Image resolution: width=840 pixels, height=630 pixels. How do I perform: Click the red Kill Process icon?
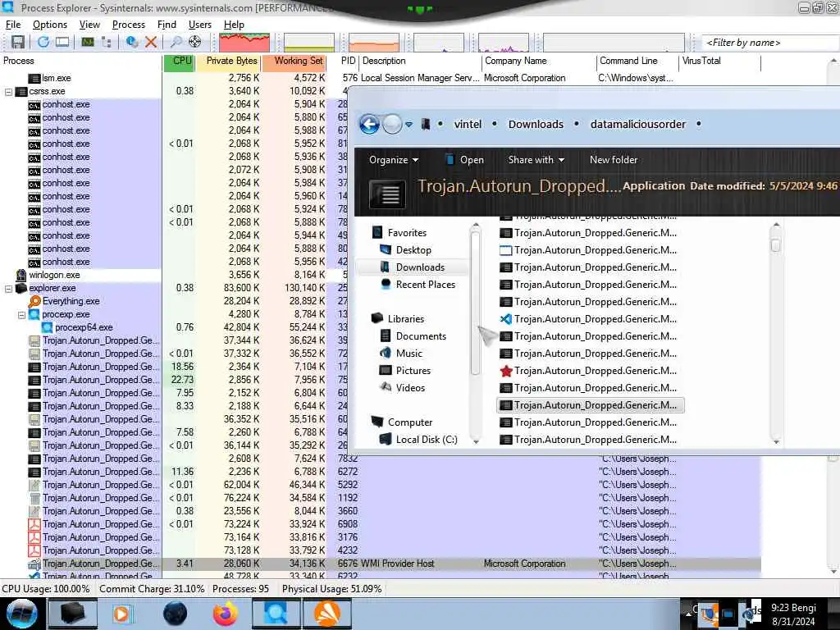[151, 42]
